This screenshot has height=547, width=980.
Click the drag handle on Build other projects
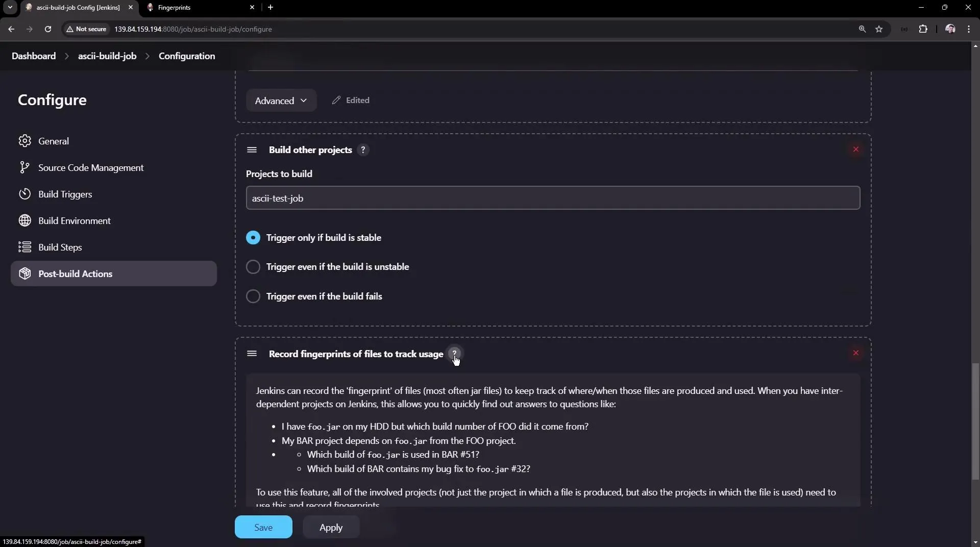pyautogui.click(x=252, y=150)
